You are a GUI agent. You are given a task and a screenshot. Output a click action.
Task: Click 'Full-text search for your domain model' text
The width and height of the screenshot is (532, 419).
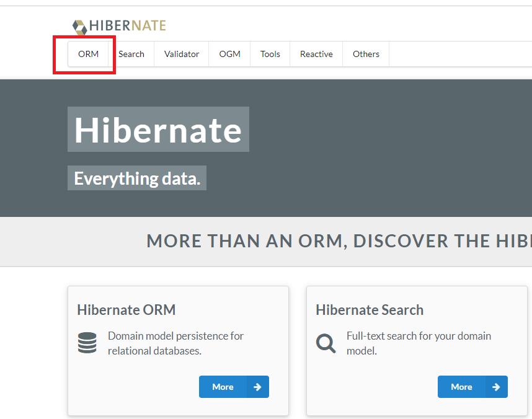coord(419,343)
